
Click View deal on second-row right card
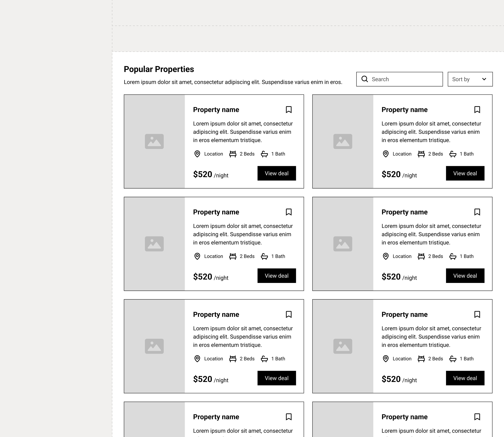[465, 276]
